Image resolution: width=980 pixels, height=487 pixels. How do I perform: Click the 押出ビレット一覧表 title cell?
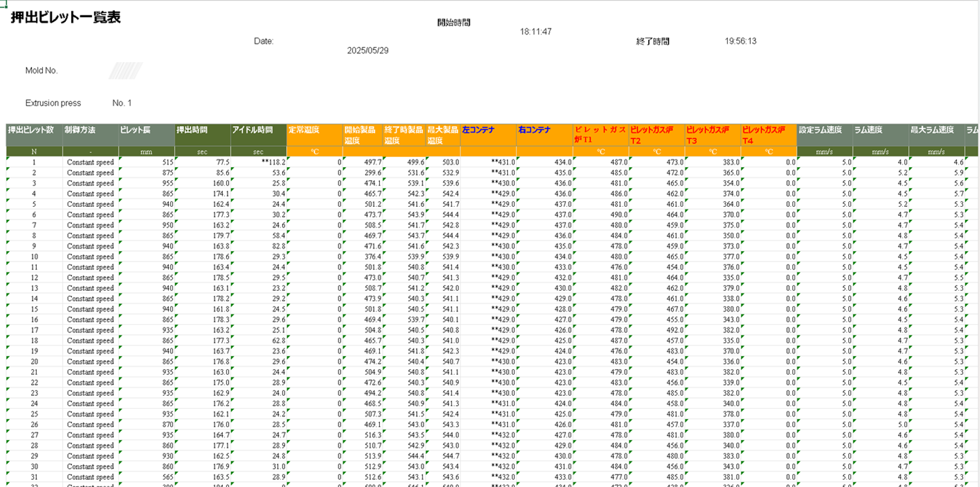pyautogui.click(x=66, y=18)
